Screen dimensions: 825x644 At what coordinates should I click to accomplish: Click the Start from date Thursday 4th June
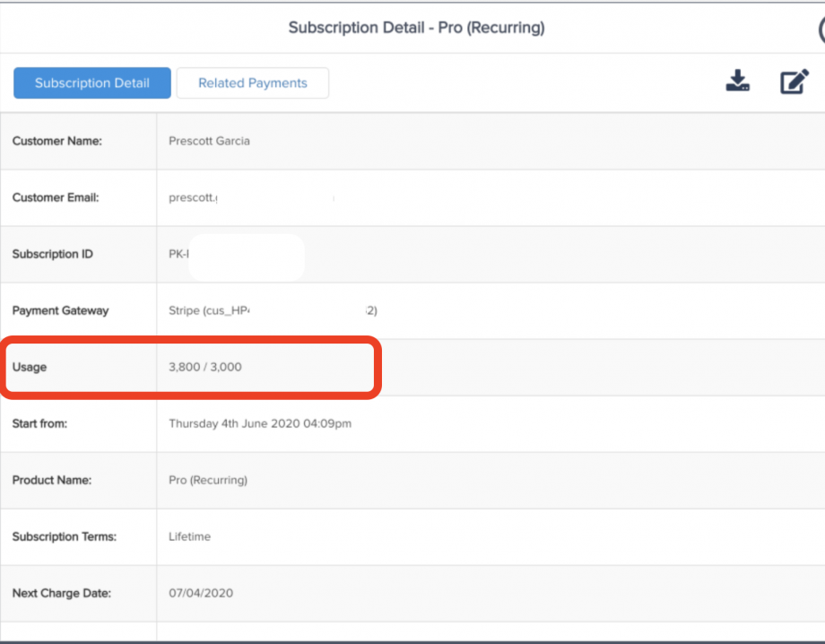pyautogui.click(x=260, y=423)
